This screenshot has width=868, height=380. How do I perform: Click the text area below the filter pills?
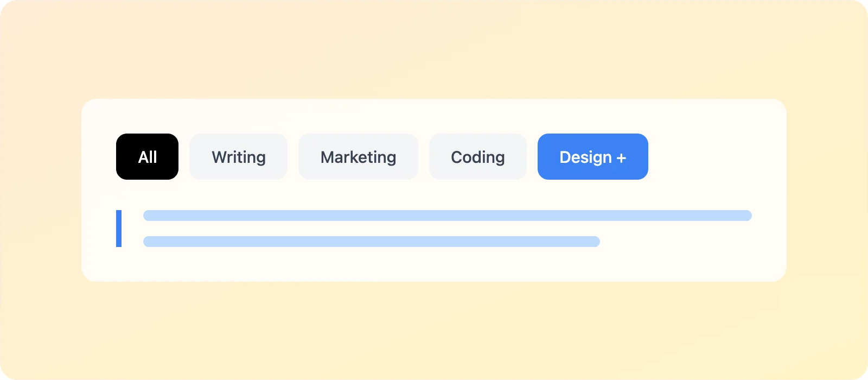[x=434, y=228]
